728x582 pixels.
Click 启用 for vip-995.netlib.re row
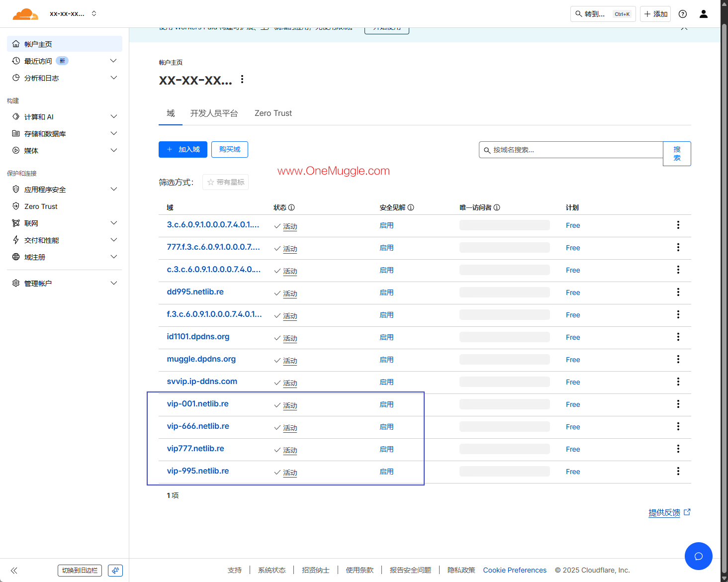(386, 472)
